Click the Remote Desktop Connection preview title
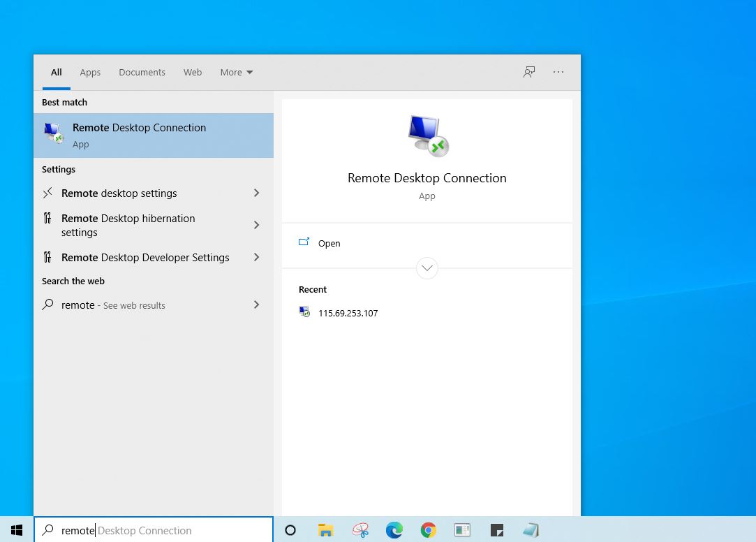Viewport: 756px width, 542px height. coord(427,178)
